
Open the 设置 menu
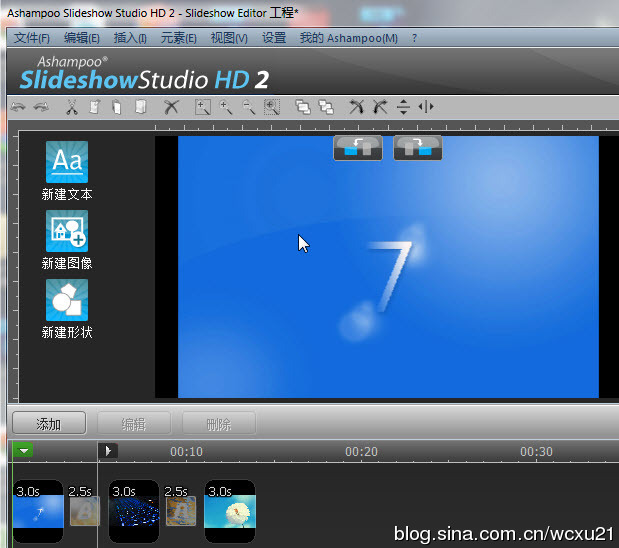[274, 38]
